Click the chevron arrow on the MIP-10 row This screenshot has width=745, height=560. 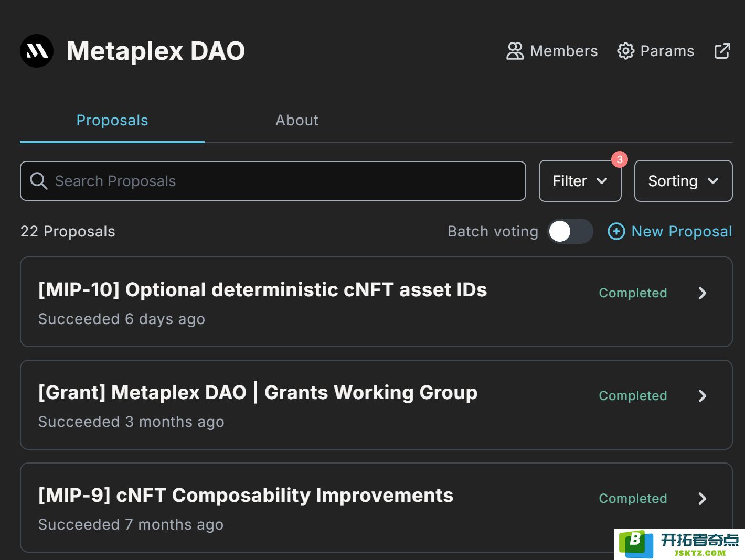click(x=703, y=293)
